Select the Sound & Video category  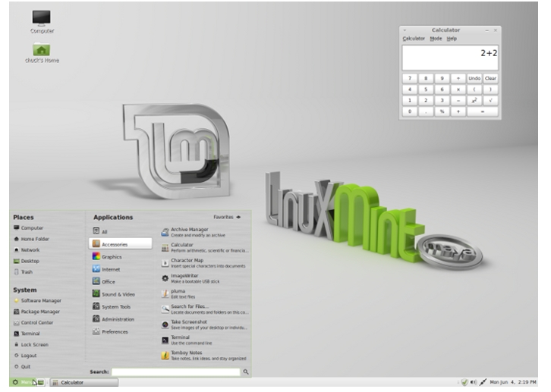point(121,294)
